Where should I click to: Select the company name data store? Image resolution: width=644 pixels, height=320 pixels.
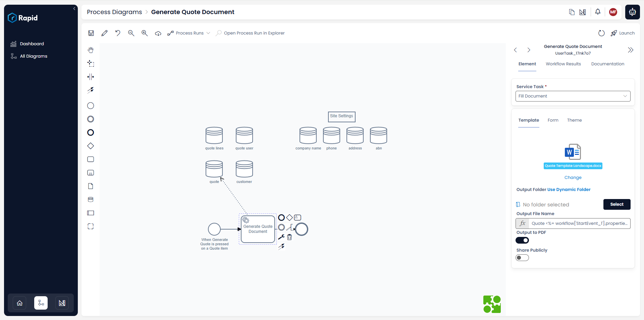[308, 135]
